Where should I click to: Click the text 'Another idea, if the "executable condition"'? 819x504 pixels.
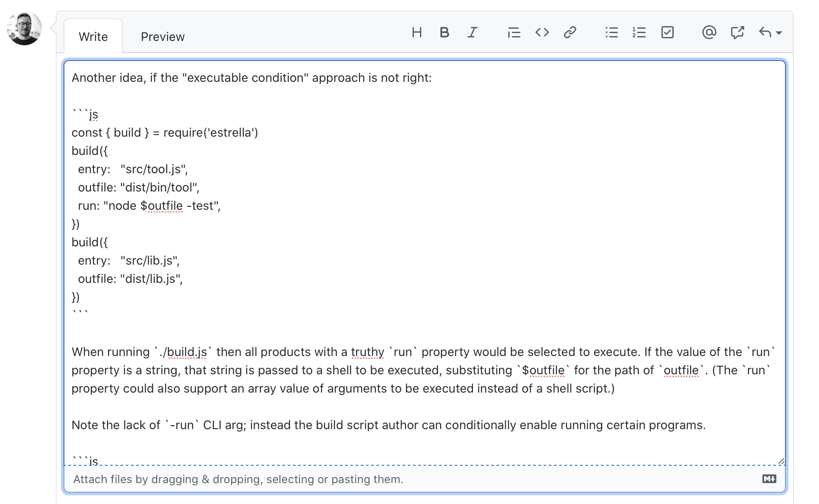pos(190,77)
